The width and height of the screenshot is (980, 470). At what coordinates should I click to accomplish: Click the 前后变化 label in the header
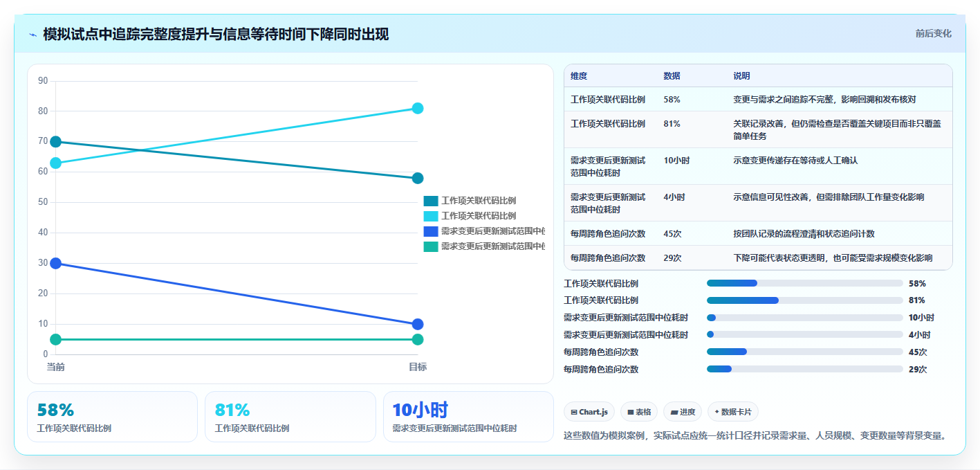click(933, 33)
